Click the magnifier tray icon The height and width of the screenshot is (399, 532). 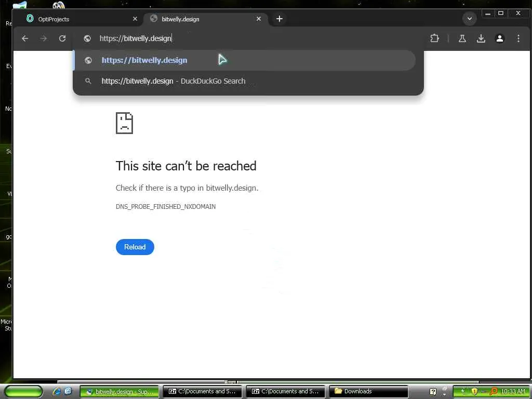pos(494,391)
